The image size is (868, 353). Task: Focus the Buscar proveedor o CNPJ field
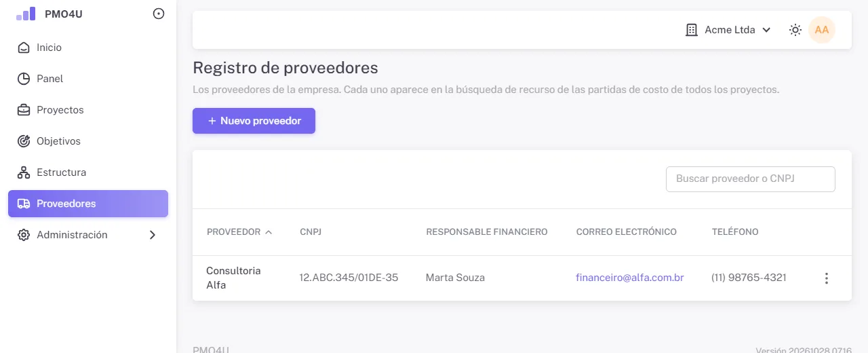751,179
